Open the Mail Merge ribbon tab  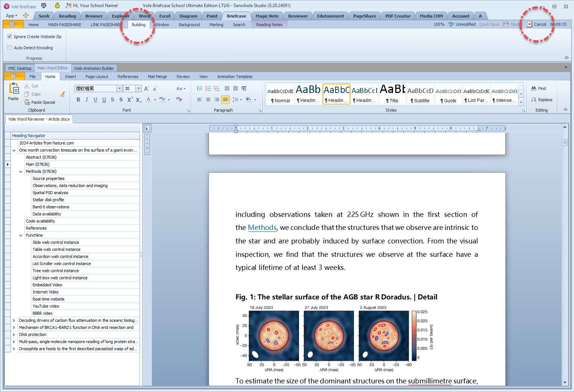(157, 77)
